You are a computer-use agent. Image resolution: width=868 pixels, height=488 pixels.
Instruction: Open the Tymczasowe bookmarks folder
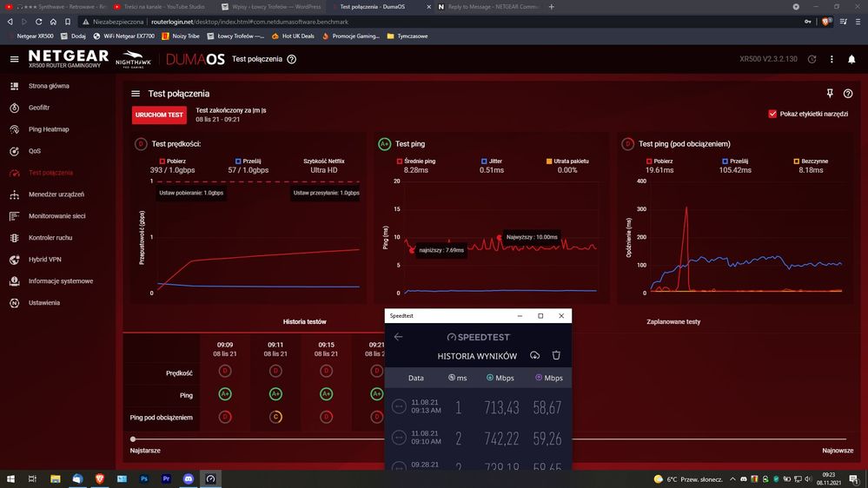pos(407,36)
